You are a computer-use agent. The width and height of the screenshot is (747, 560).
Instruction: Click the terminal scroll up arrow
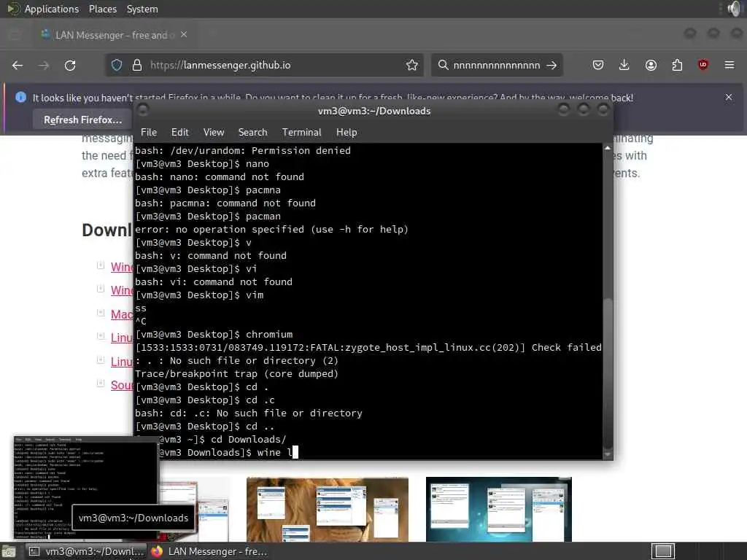(x=608, y=148)
